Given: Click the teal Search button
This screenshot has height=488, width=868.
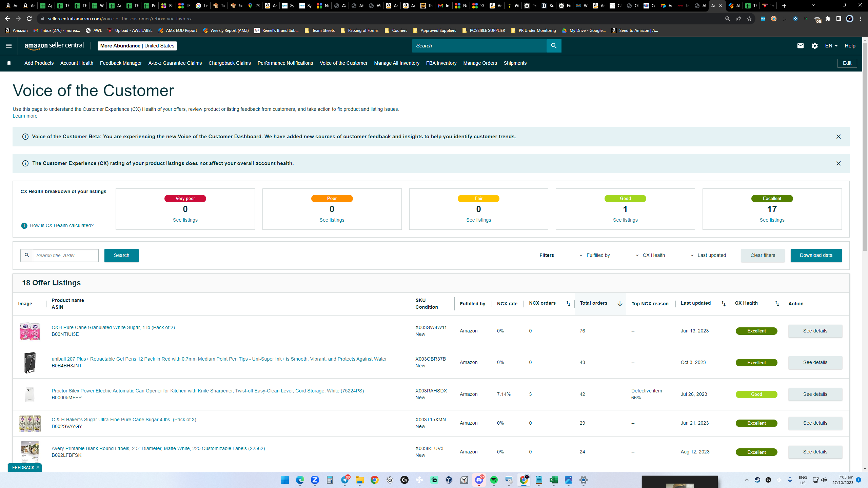Looking at the screenshot, I should (x=121, y=255).
